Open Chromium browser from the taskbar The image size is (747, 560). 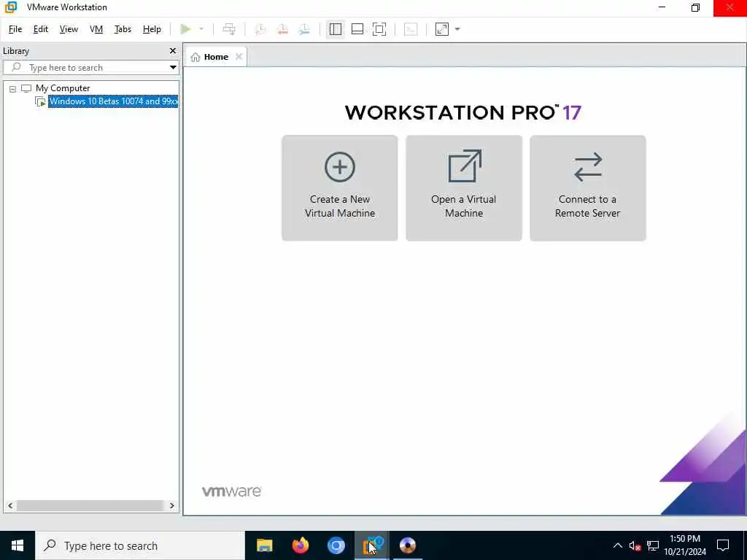point(336,545)
